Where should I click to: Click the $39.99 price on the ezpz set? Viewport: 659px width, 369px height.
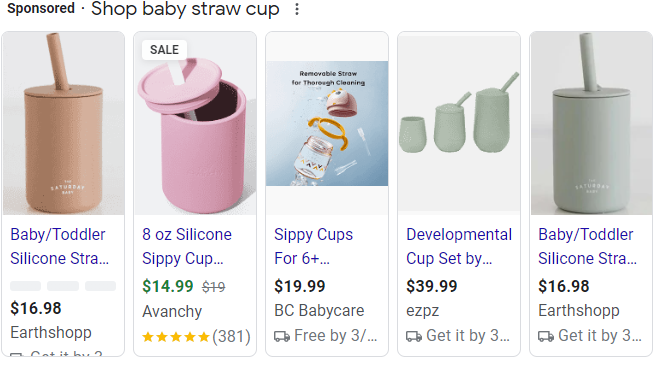tap(432, 286)
